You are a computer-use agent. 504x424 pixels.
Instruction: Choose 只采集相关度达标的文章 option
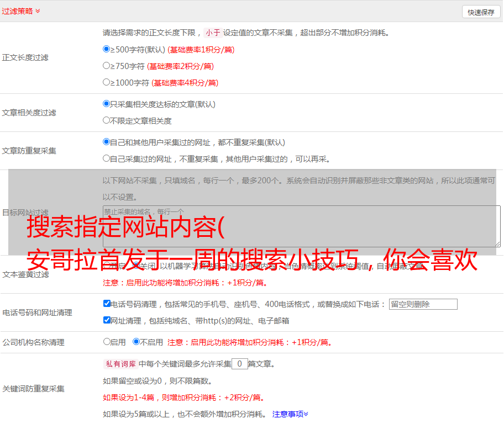(x=107, y=104)
